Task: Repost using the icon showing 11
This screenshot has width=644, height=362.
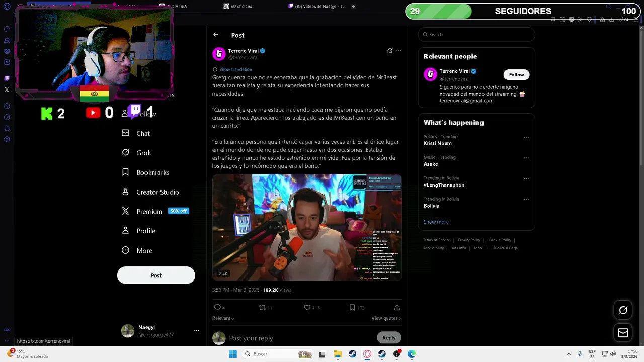Action: [x=265, y=308]
